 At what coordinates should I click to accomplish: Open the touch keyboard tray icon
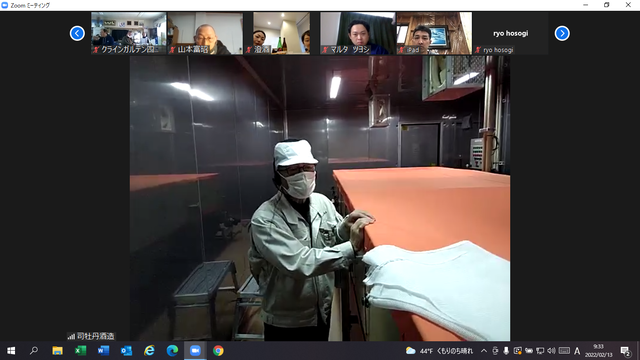pyautogui.click(x=564, y=351)
